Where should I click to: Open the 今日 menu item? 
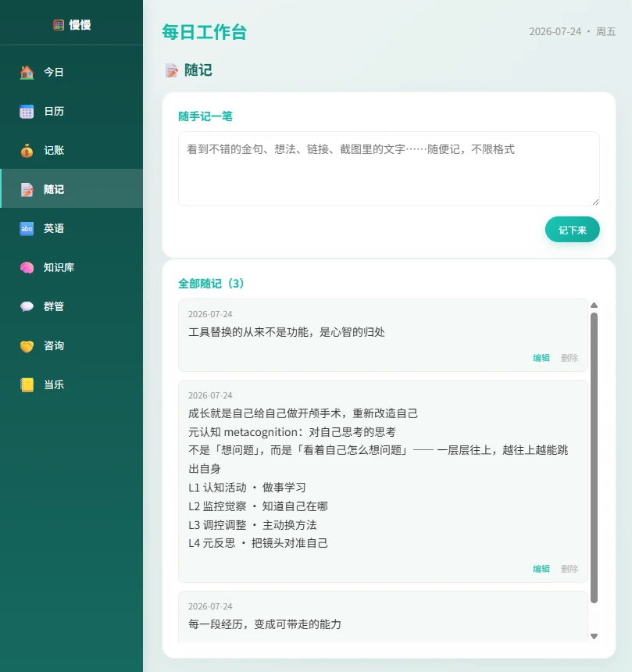(72, 72)
